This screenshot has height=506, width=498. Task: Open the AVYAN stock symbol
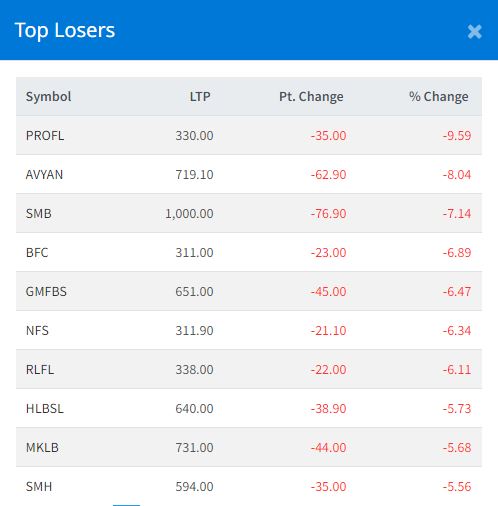tap(44, 175)
